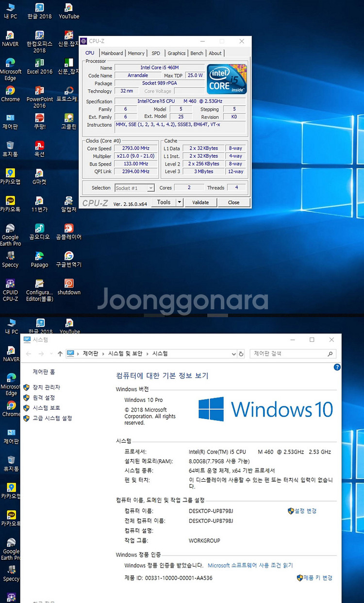The width and height of the screenshot is (364, 603).
Task: Click the 시스템 및 보안 breadcrumb
Action: pos(125,354)
